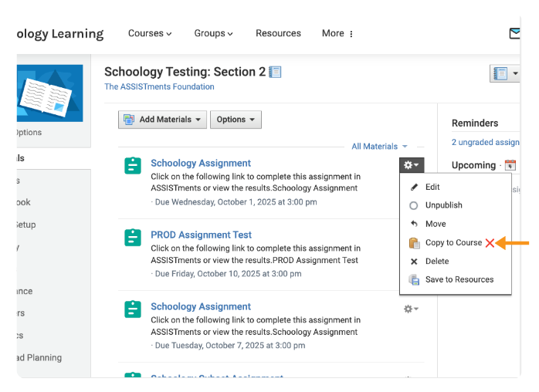Expand the Groups dropdown
Image resolution: width=539 pixels, height=392 pixels.
pyautogui.click(x=213, y=34)
